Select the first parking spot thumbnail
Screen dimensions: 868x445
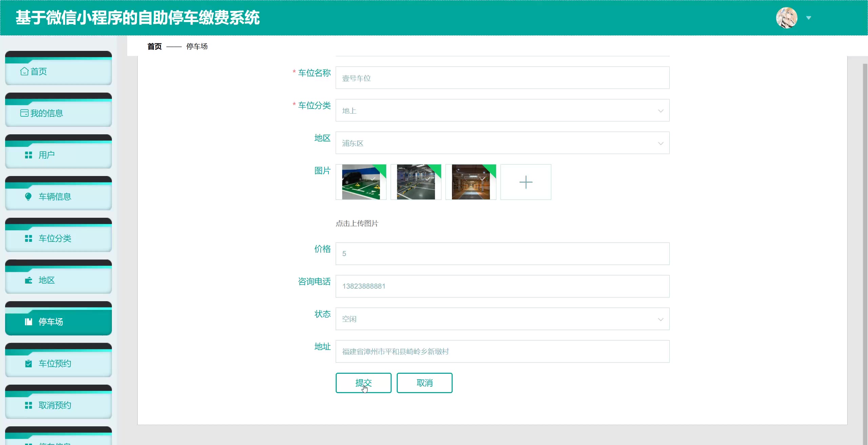(x=361, y=182)
